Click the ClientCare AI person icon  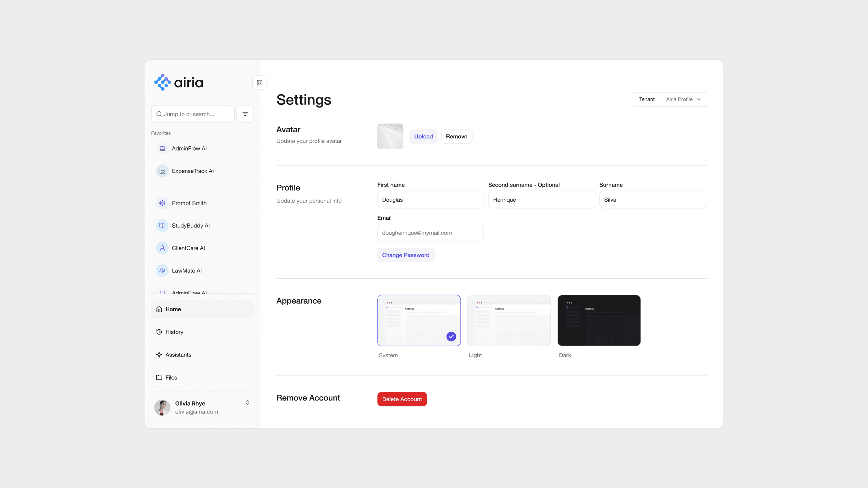[x=162, y=248]
